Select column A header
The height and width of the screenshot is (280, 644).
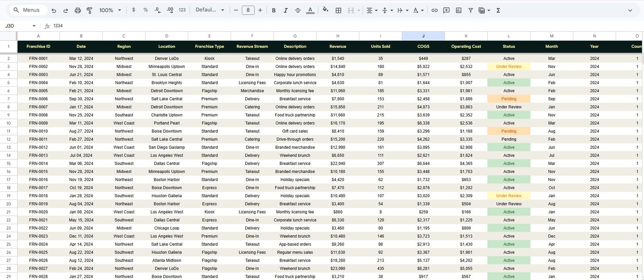(38, 36)
